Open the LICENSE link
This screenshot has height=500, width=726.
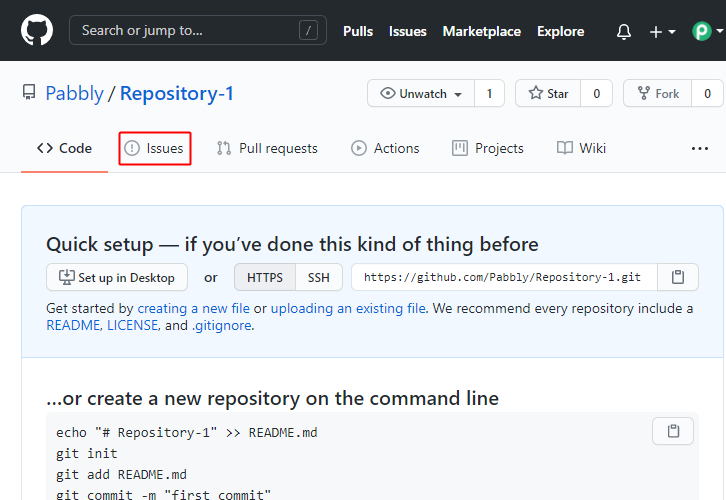point(132,325)
